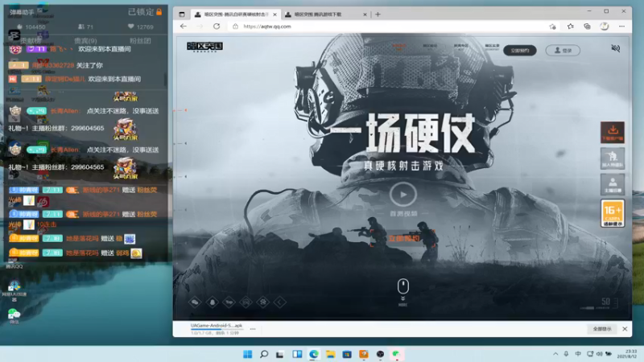Open the browser collections icon
This screenshot has height=362, width=644.
tap(588, 27)
